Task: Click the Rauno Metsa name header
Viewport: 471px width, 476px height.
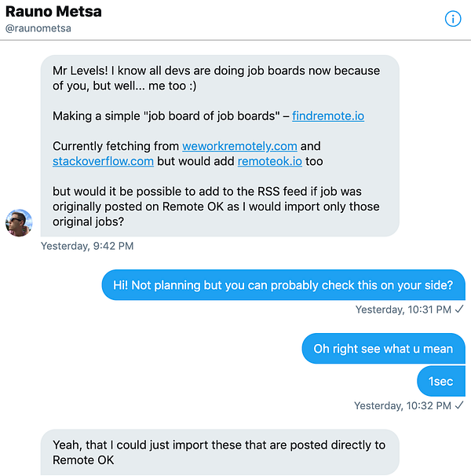Action: [53, 12]
